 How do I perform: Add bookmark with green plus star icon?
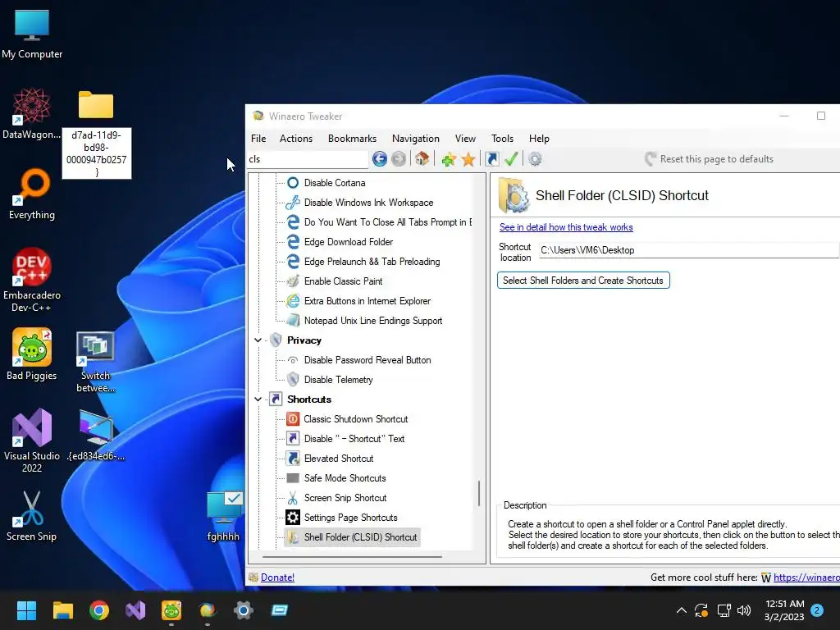[x=449, y=158]
